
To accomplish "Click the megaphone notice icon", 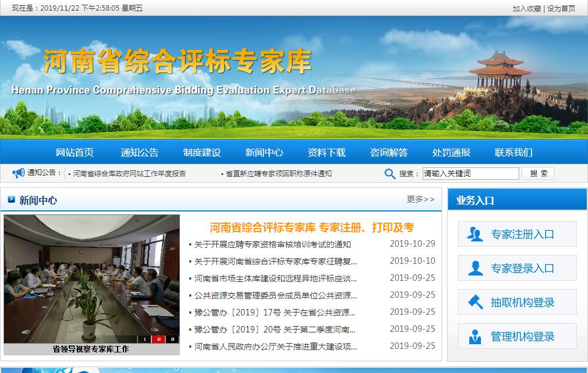I will pos(19,173).
